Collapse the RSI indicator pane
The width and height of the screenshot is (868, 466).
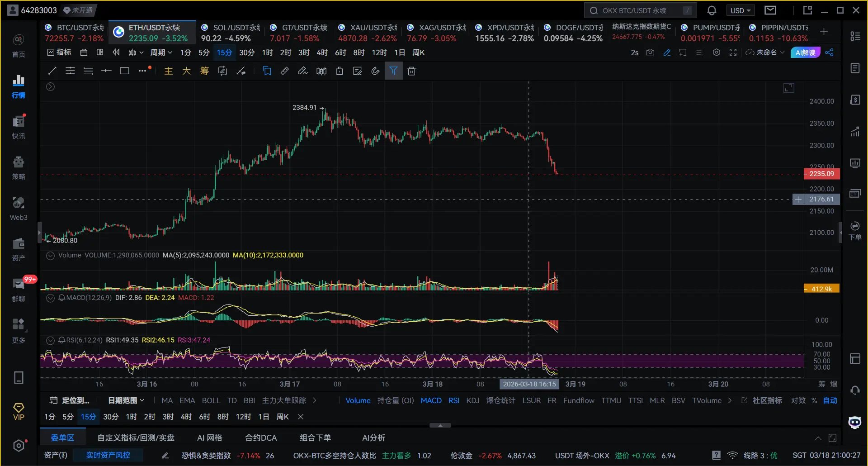[x=51, y=340]
